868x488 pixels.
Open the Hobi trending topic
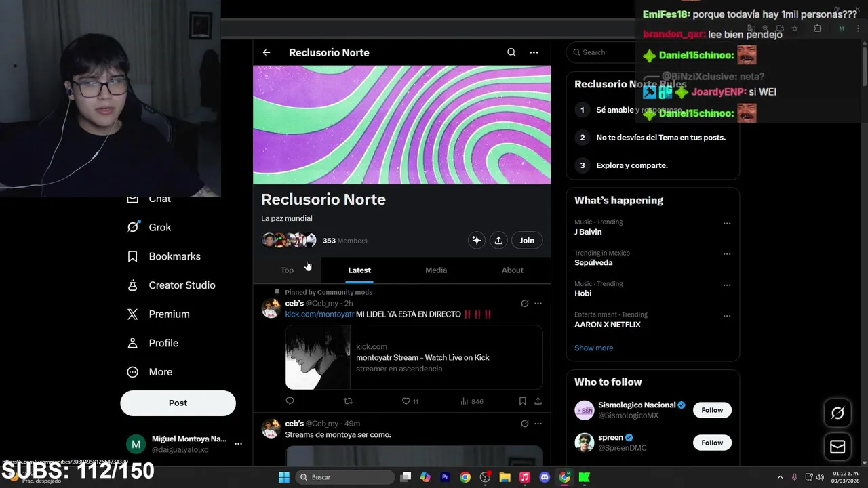coord(583,293)
